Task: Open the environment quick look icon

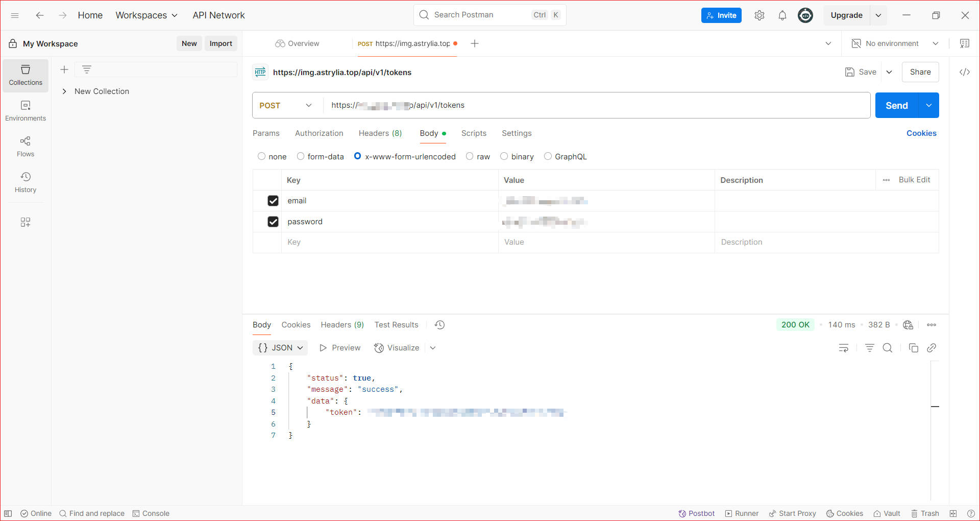Action: click(x=965, y=43)
